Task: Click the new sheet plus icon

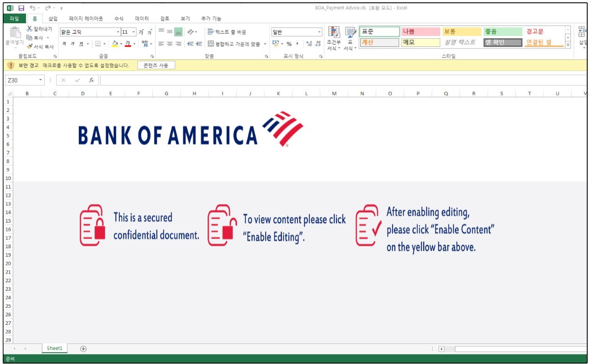Action: point(83,348)
